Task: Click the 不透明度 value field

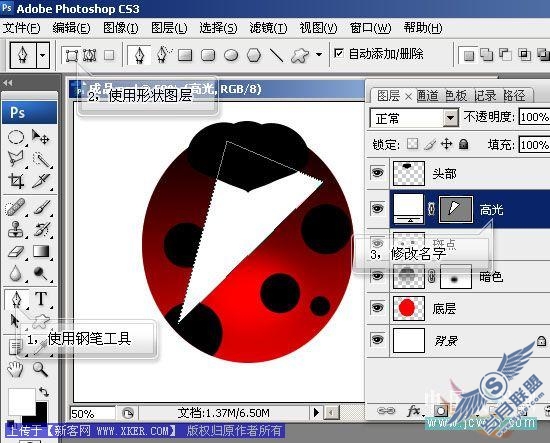Action: click(534, 117)
